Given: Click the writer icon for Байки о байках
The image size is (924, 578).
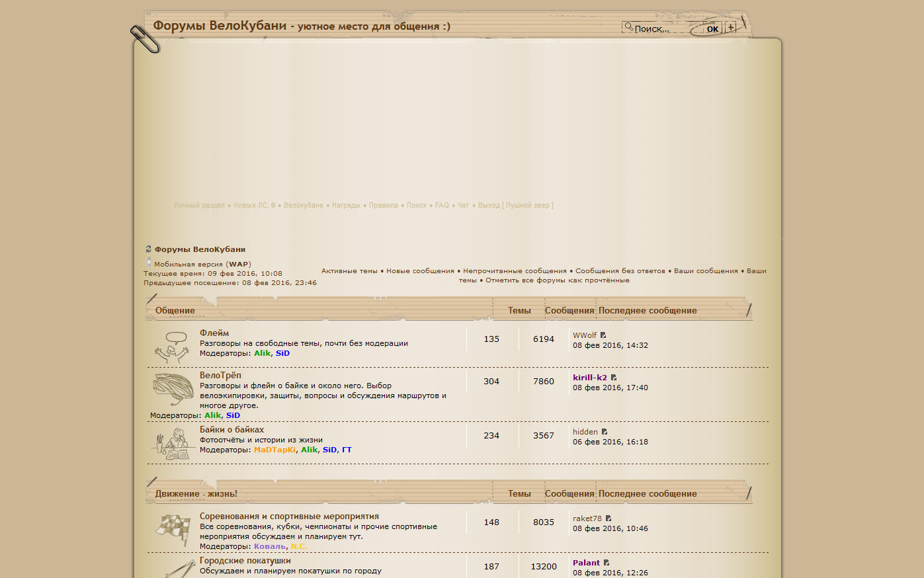Looking at the screenshot, I should [x=173, y=443].
